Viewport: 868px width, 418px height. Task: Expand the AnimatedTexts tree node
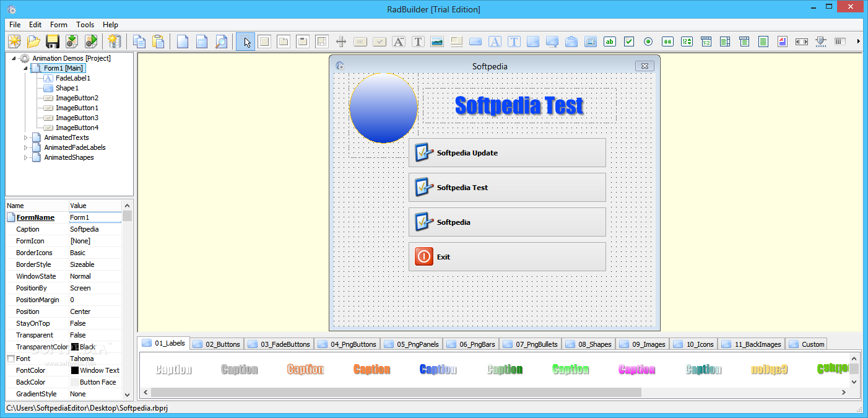point(26,137)
